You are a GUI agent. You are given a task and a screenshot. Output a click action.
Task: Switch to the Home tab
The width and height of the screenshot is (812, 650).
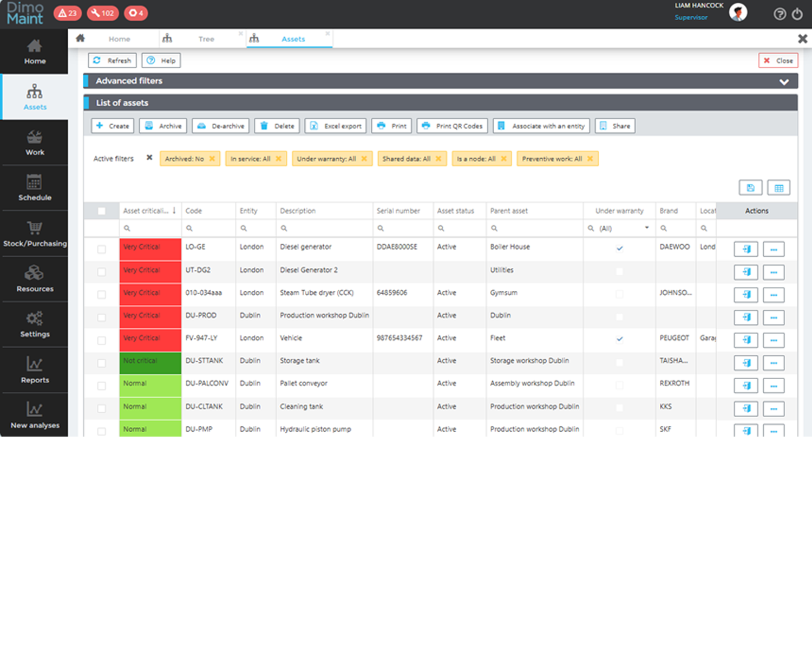119,39
